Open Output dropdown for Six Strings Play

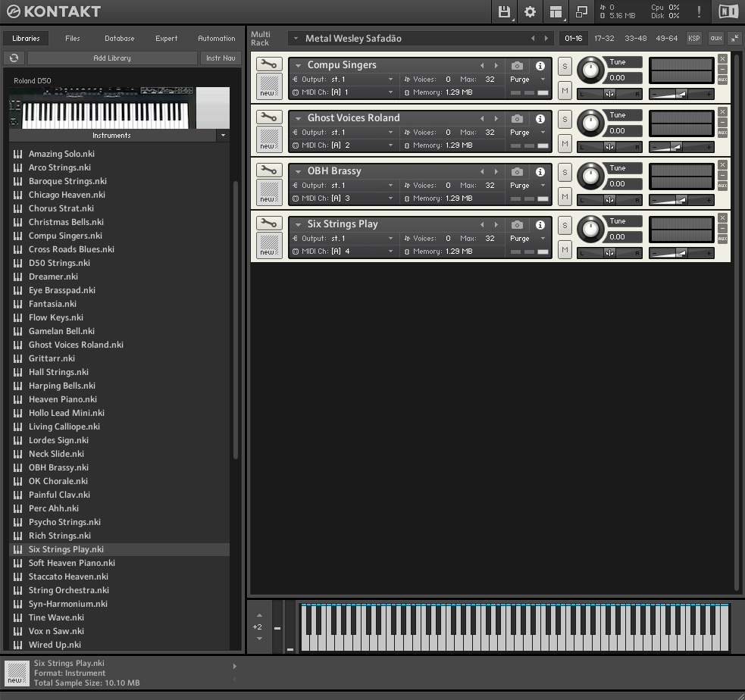[x=390, y=239]
